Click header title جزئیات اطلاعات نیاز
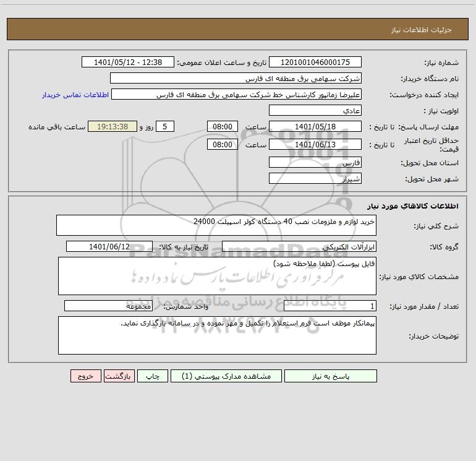 pyautogui.click(x=422, y=30)
